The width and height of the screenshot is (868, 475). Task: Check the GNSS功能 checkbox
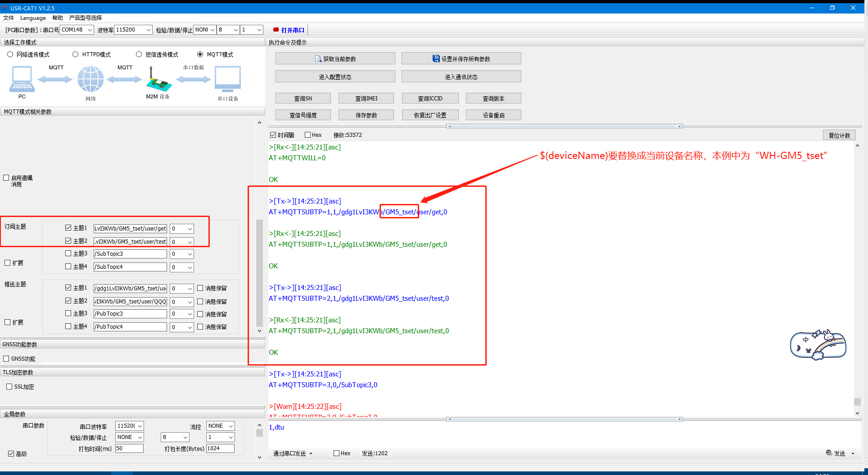coord(6,359)
